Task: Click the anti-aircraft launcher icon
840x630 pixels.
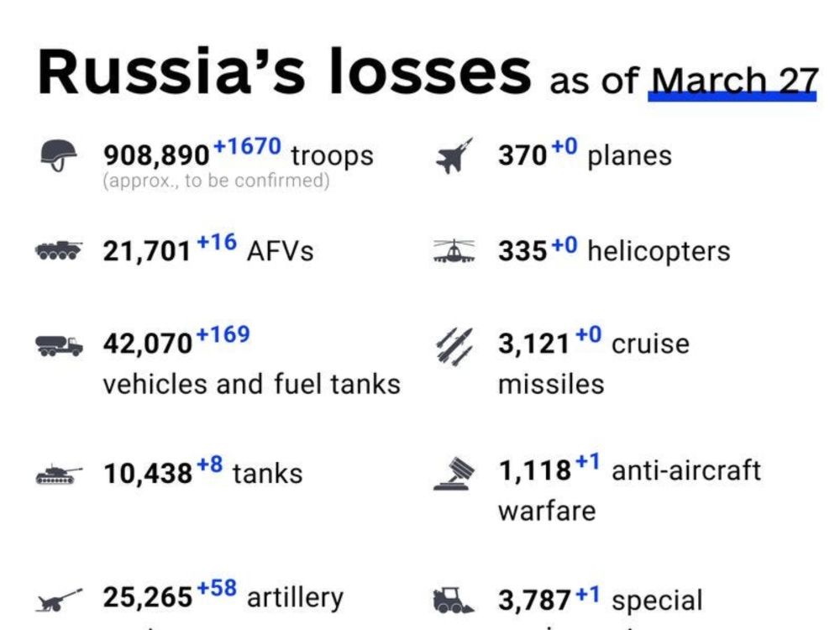Action: (454, 474)
